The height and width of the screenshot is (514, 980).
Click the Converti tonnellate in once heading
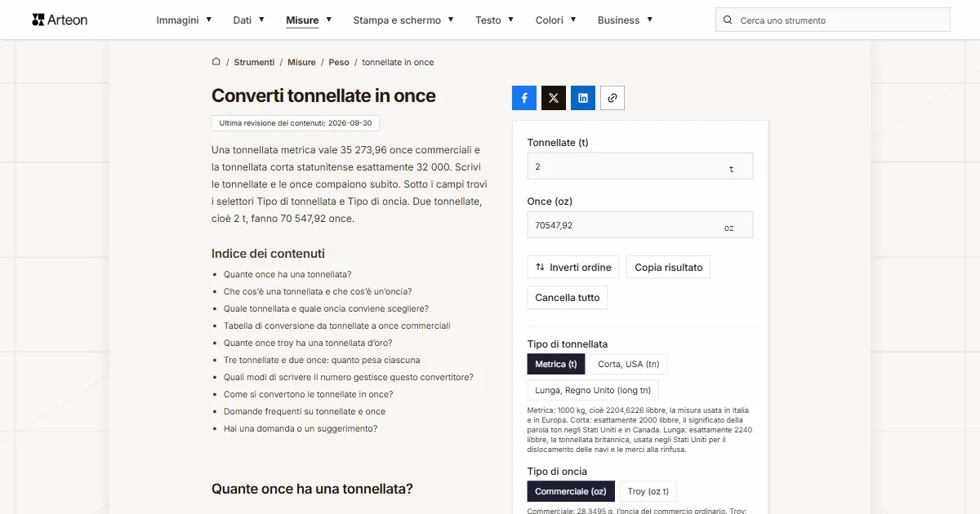pos(323,95)
